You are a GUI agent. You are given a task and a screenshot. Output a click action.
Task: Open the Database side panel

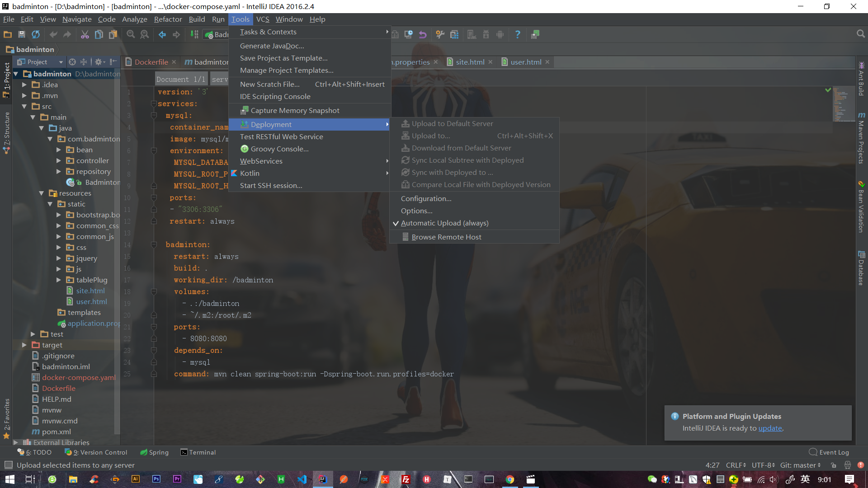(862, 268)
